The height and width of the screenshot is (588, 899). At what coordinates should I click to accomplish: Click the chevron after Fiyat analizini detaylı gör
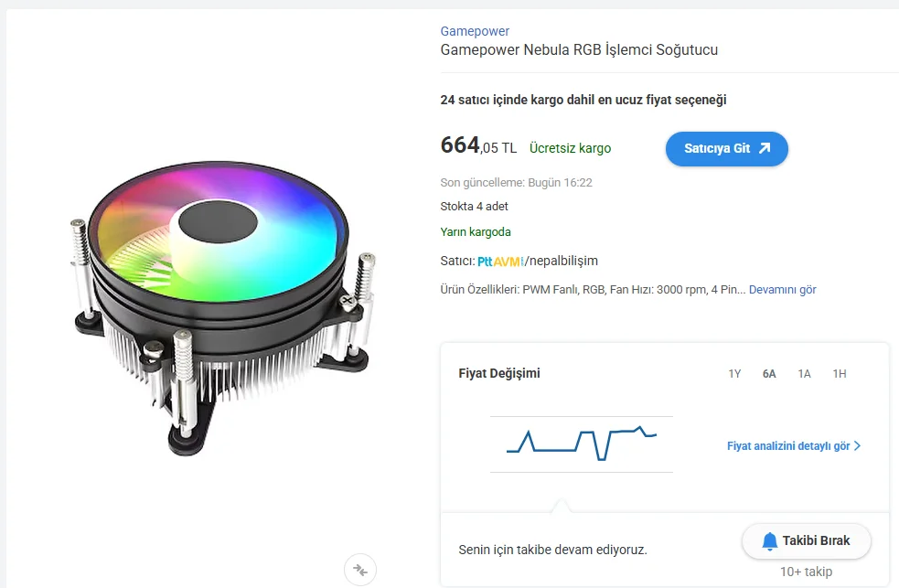coord(857,446)
